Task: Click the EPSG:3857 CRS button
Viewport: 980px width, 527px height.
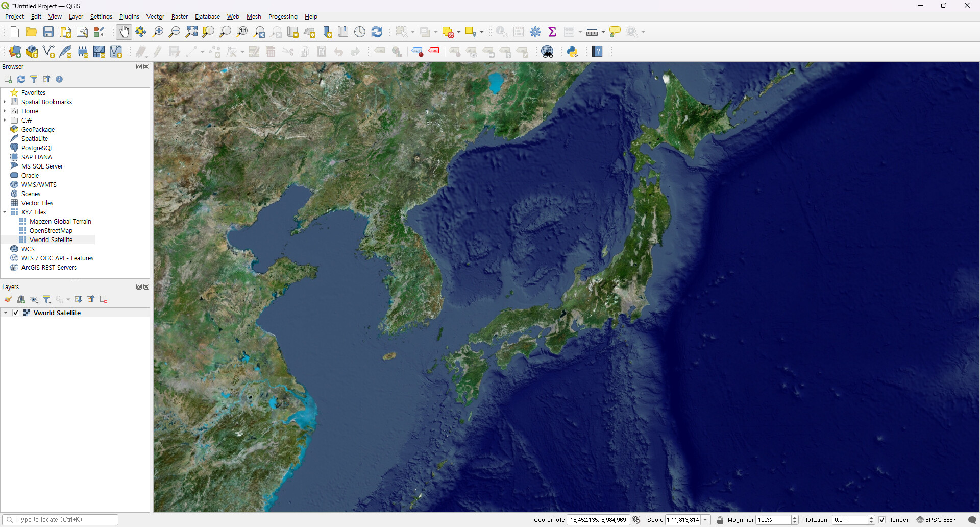Action: 936,520
